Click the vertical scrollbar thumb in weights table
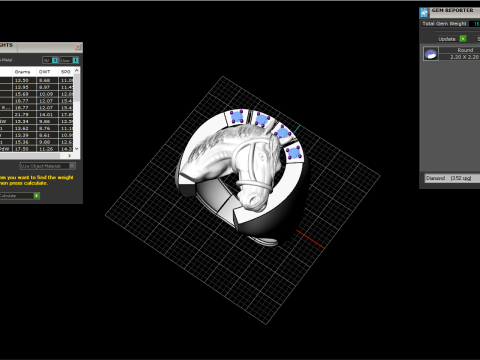480x360 pixels. click(x=77, y=88)
